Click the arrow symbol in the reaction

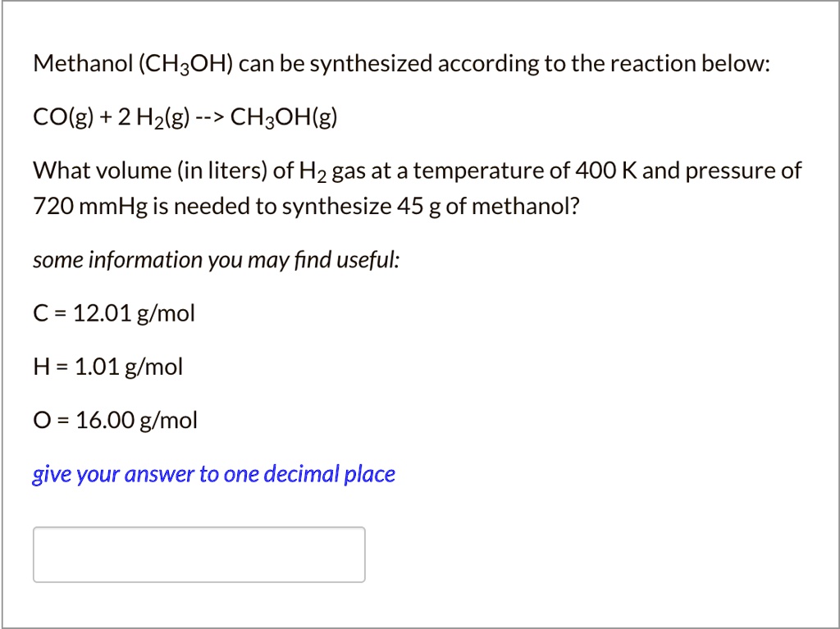[210, 116]
